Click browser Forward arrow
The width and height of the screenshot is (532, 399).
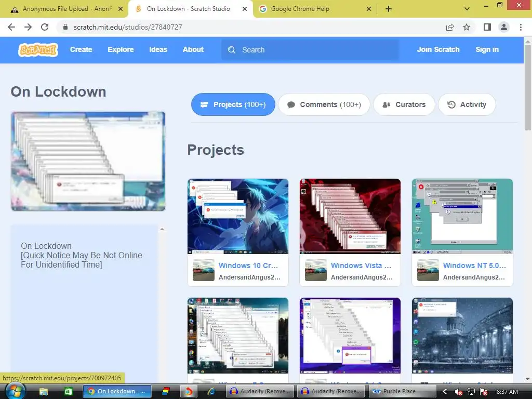(28, 27)
